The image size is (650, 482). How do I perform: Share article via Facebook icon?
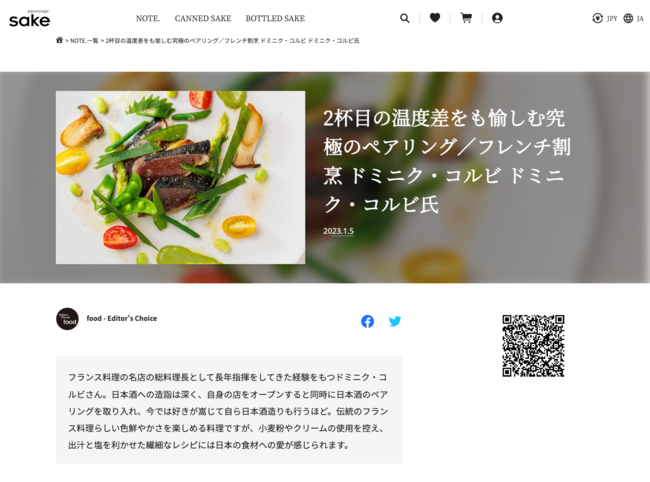(x=367, y=321)
